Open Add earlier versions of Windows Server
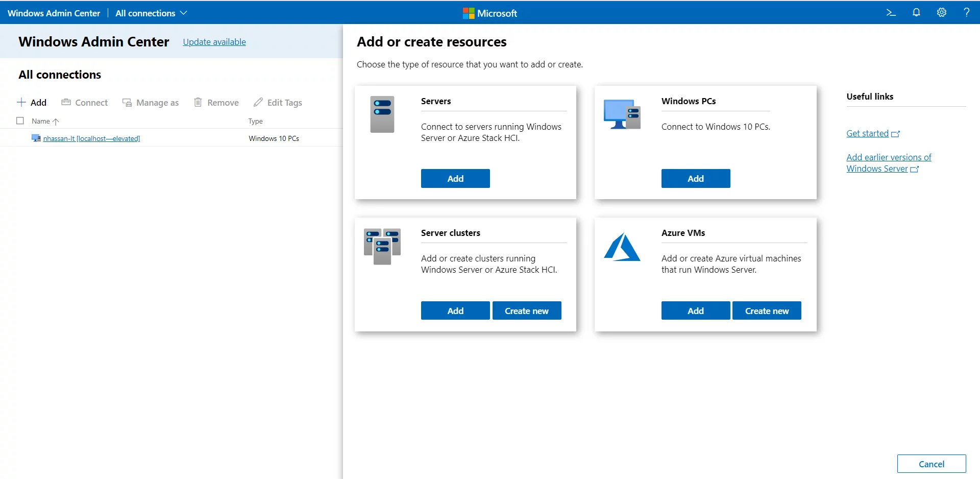Viewport: 980px width, 479px height. (x=889, y=163)
